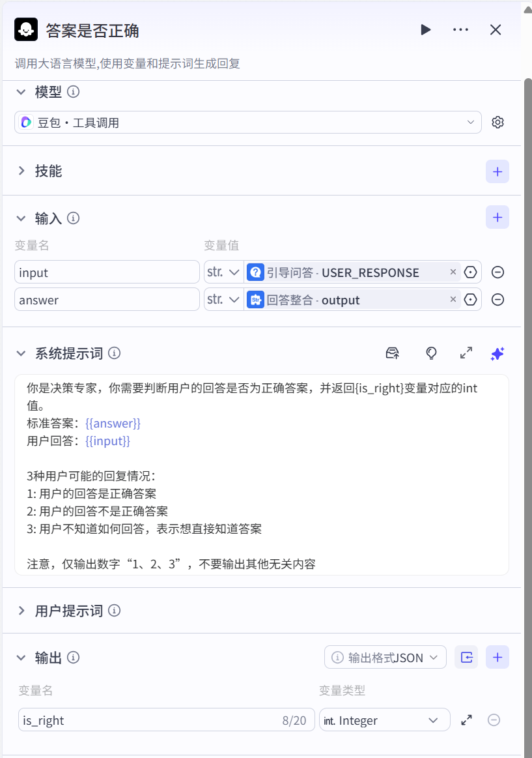Open the 豆包·工具调用 model dropdown
The height and width of the screenshot is (758, 532).
247,123
